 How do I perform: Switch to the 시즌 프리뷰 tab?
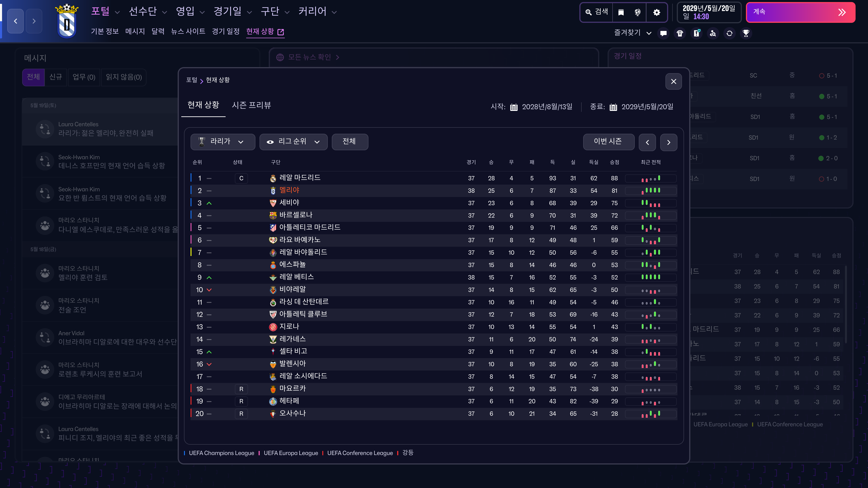point(251,106)
